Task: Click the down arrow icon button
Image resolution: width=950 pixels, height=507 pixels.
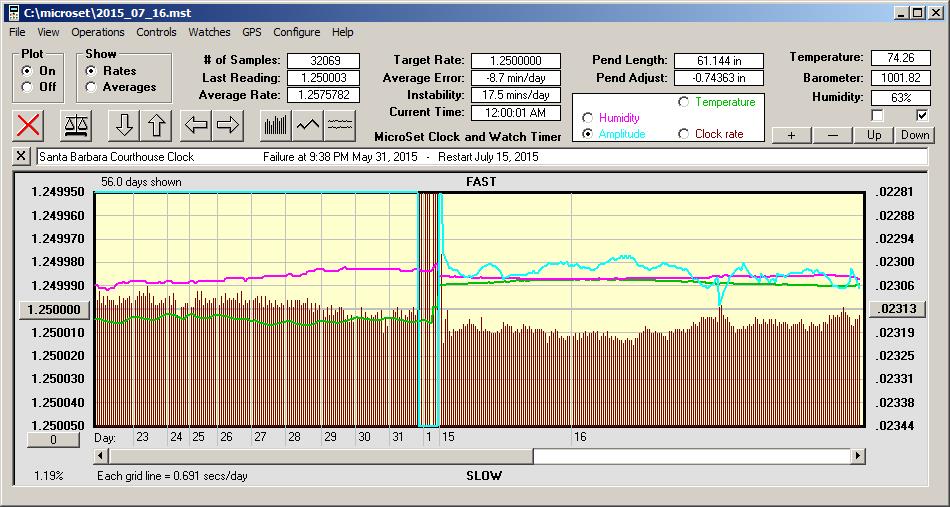Action: [x=124, y=125]
